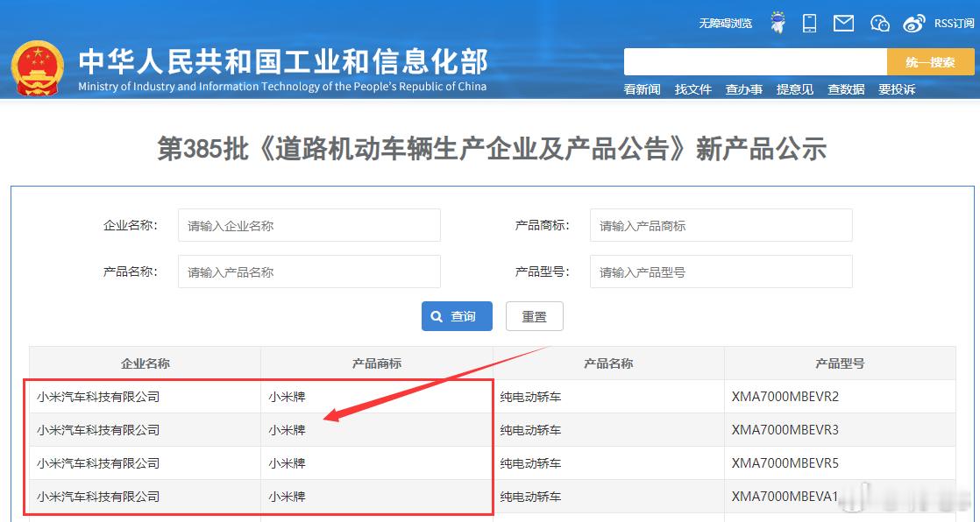
Task: Open the Weibo icon in header
Action: (913, 23)
